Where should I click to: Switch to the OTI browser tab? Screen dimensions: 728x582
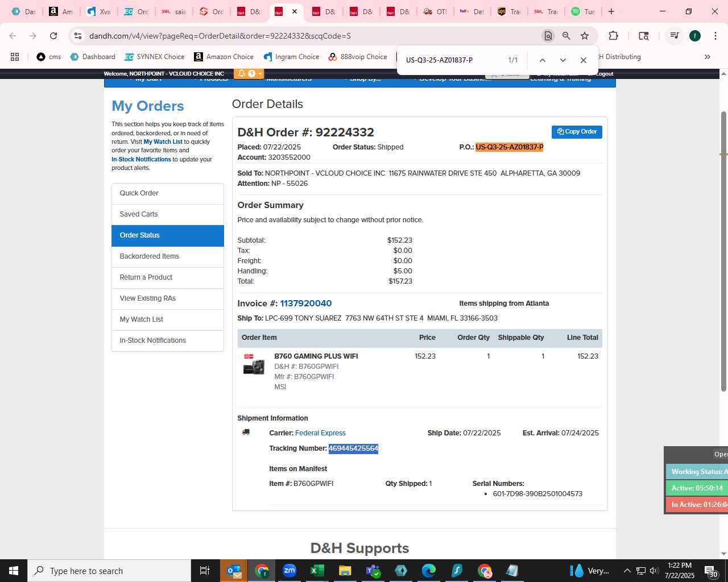pyautogui.click(x=435, y=11)
